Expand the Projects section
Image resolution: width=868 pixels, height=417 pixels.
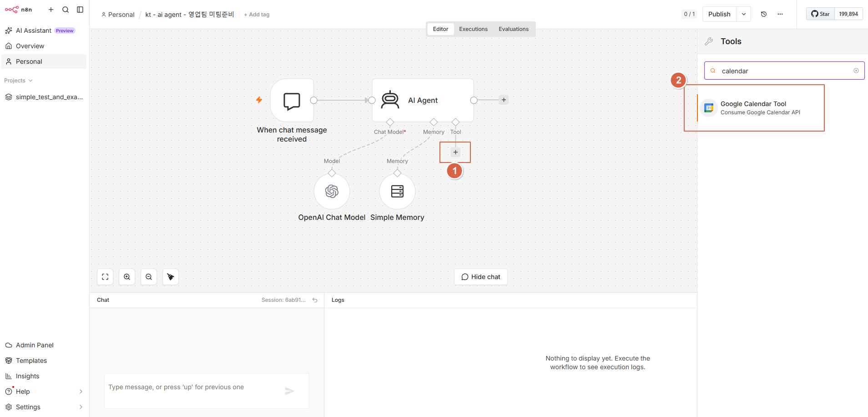click(x=19, y=81)
